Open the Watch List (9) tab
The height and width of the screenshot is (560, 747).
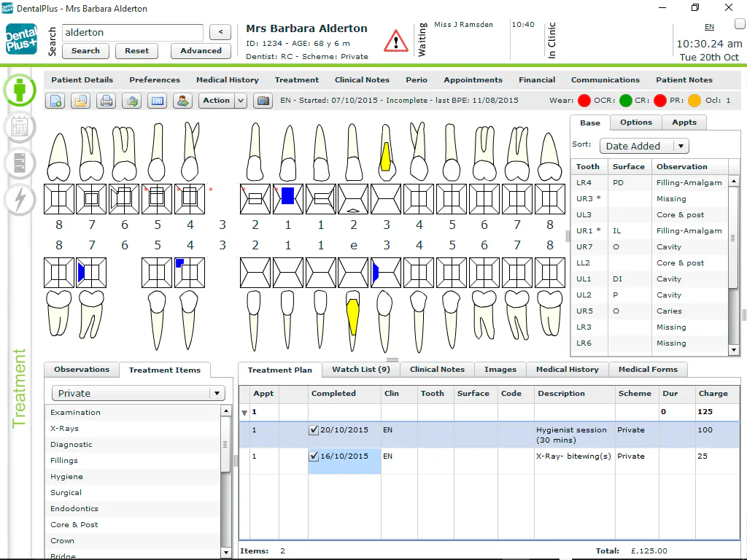tap(360, 370)
